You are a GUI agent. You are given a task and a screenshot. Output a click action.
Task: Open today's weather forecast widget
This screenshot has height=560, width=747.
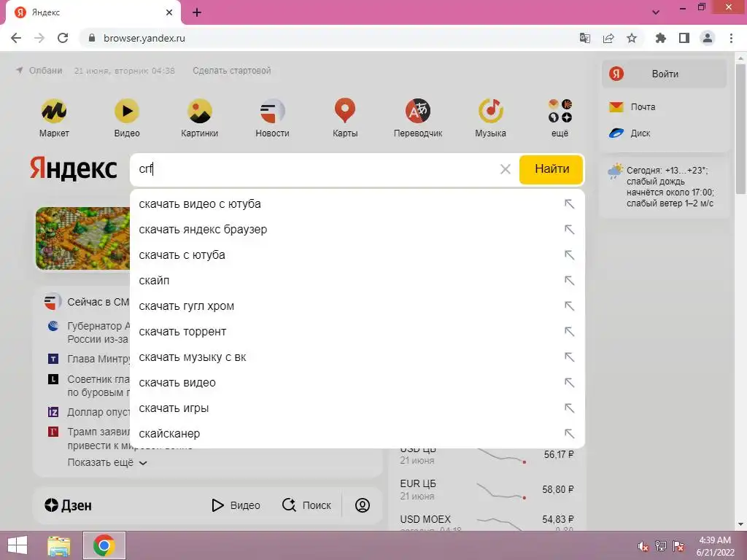pos(663,187)
